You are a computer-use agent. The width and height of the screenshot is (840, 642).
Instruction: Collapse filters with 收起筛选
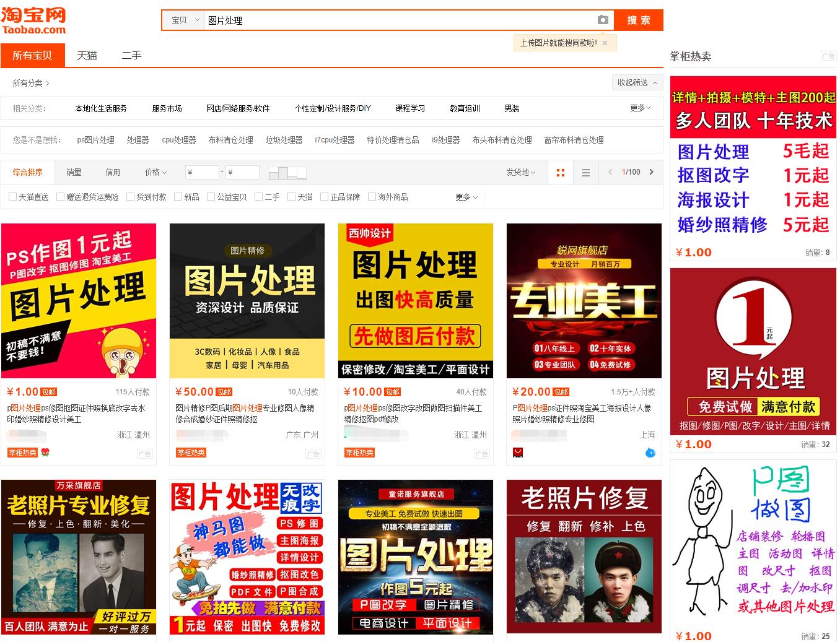[637, 82]
